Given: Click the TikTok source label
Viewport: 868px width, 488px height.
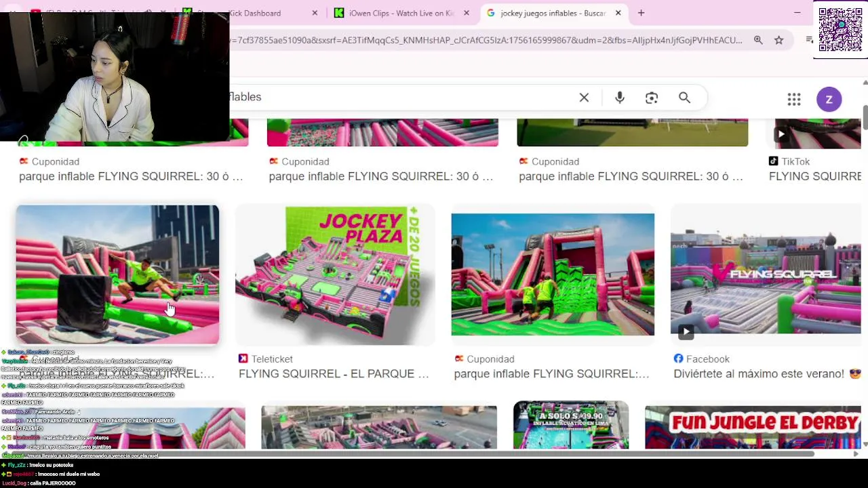Looking at the screenshot, I should point(795,161).
